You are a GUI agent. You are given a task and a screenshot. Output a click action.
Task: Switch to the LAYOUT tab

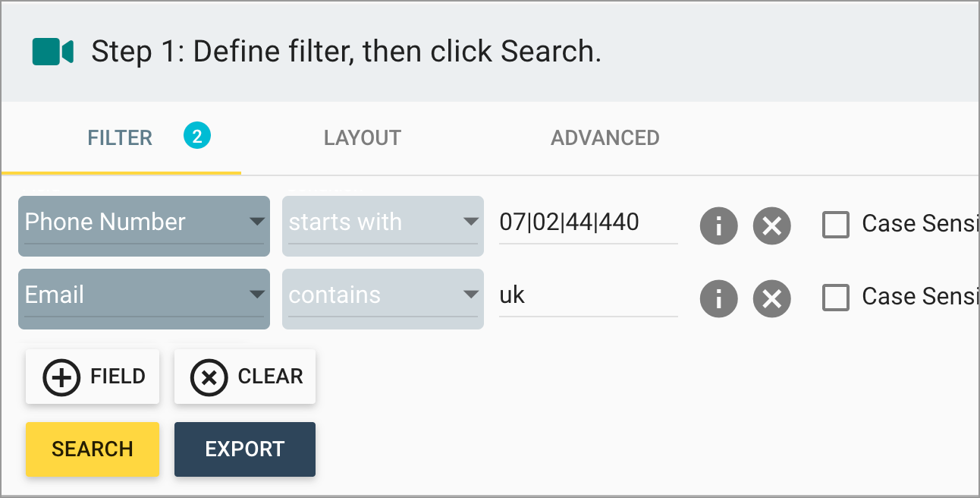click(x=362, y=137)
